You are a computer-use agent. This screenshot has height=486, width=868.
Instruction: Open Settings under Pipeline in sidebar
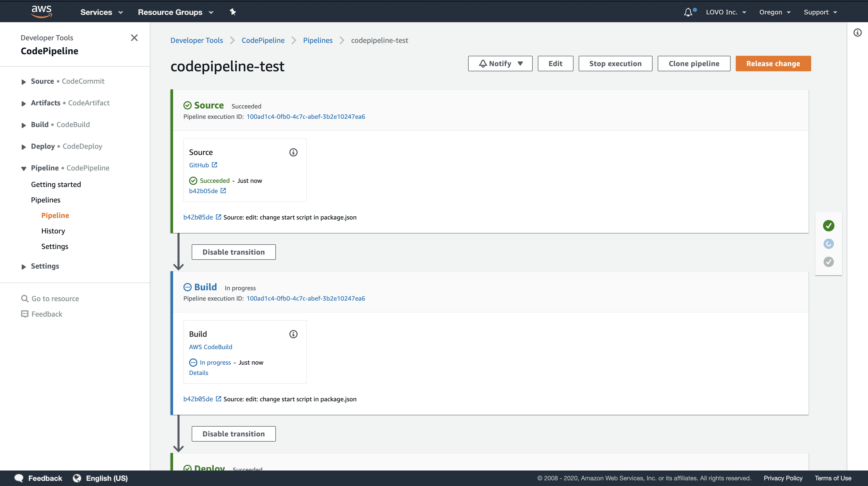[55, 247]
